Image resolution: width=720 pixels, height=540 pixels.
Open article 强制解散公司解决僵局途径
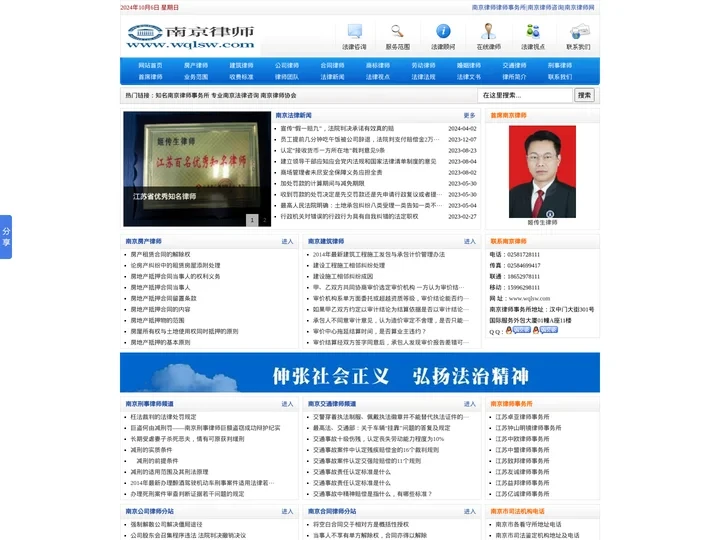(166, 524)
